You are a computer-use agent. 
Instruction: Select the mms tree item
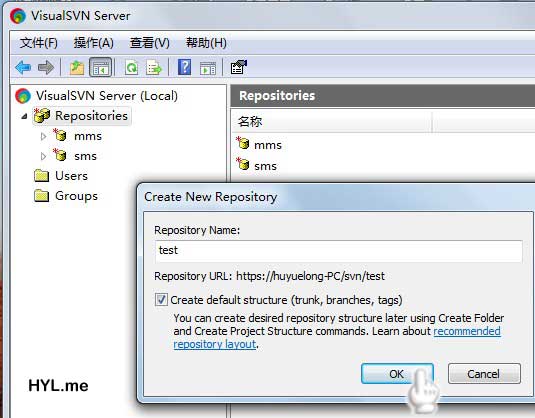[x=88, y=136]
